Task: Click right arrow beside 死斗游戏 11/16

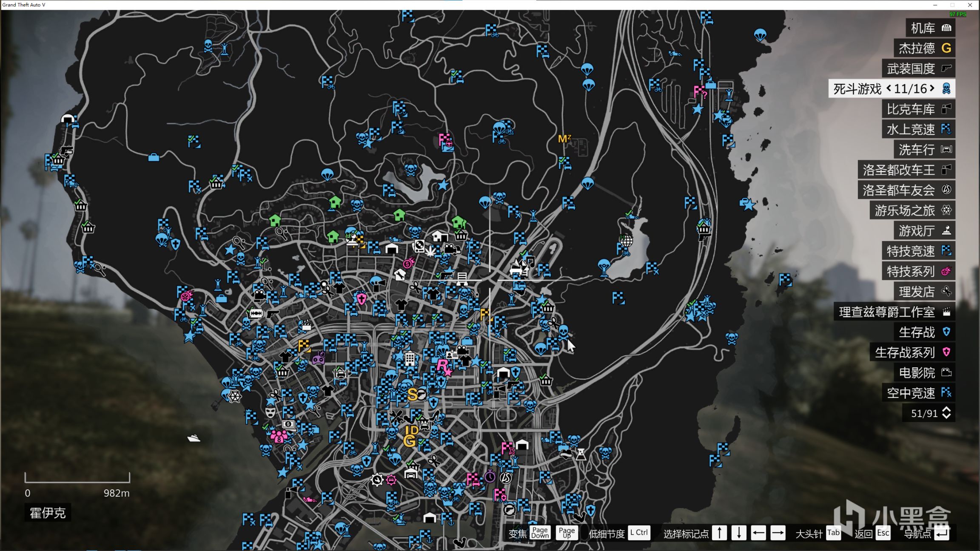Action: (932, 88)
